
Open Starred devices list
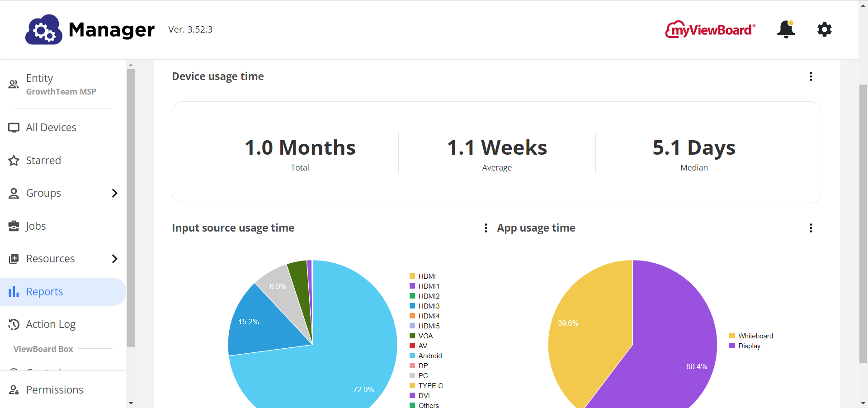(63, 161)
